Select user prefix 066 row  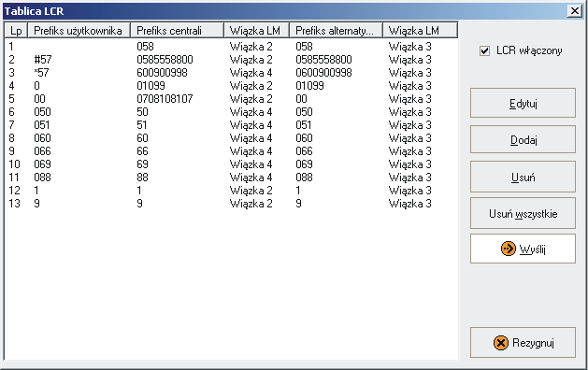[x=42, y=151]
